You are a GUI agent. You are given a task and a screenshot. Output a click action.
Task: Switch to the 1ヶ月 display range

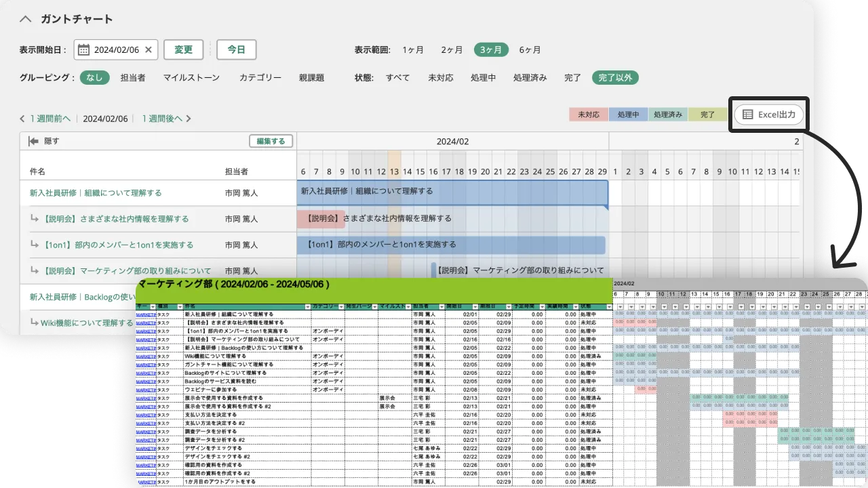413,49
